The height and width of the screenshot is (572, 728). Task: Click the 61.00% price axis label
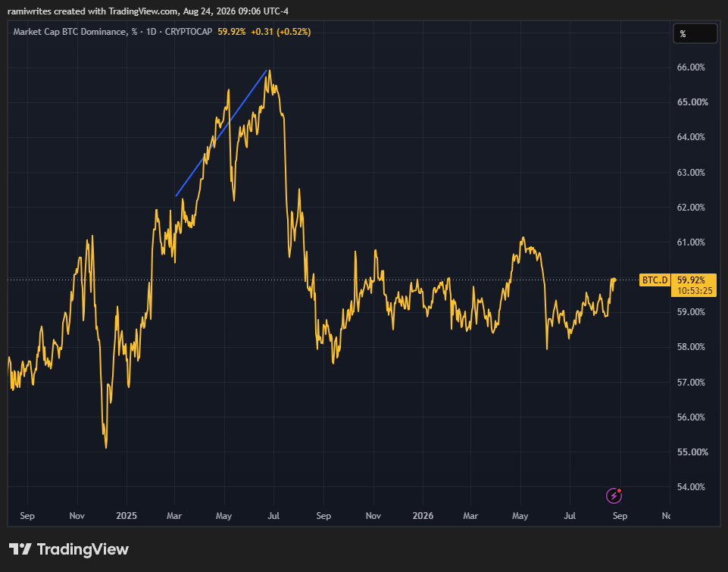pos(691,242)
